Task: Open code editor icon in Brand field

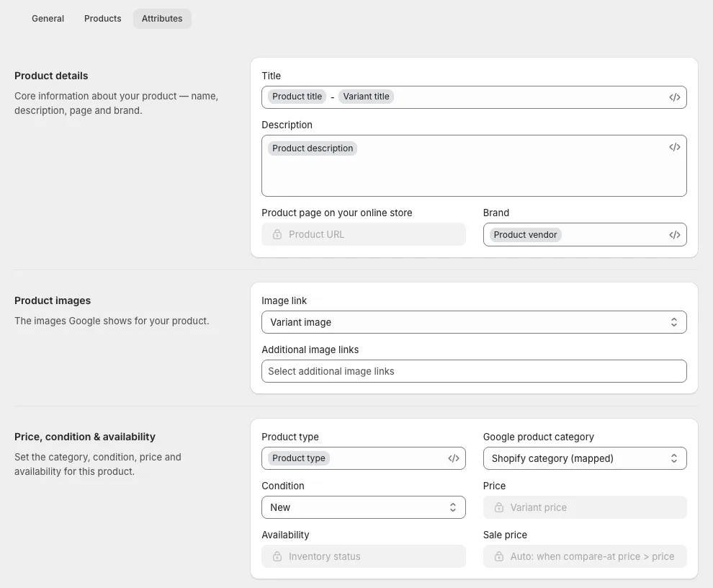Action: [x=674, y=235]
